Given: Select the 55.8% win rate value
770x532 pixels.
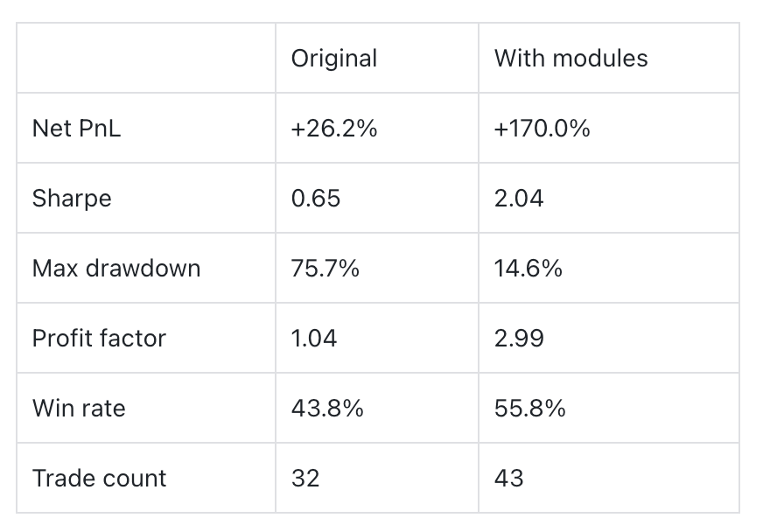Looking at the screenshot, I should click(x=530, y=409).
